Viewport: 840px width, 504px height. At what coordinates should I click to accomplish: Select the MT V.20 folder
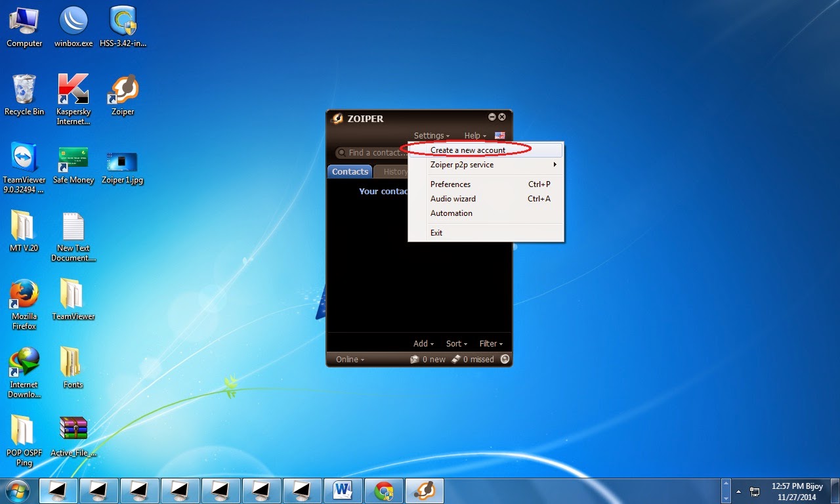(24, 232)
